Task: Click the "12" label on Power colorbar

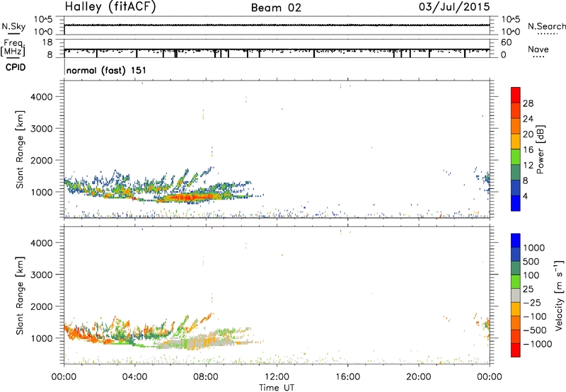Action: pyautogui.click(x=528, y=166)
